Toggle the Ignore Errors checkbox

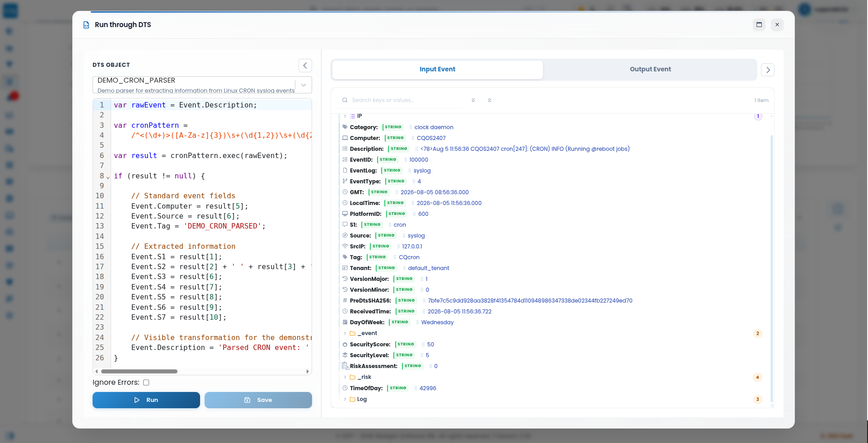click(x=146, y=382)
